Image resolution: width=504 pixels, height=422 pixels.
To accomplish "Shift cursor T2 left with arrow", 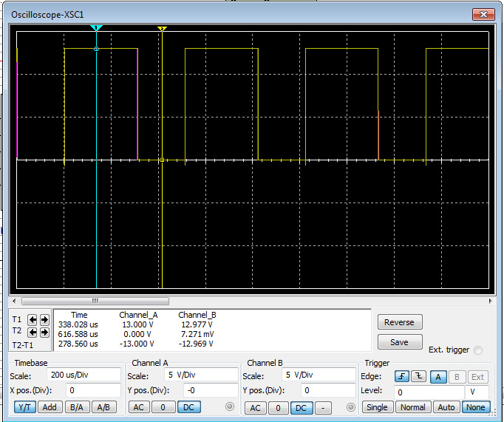I will (x=33, y=333).
